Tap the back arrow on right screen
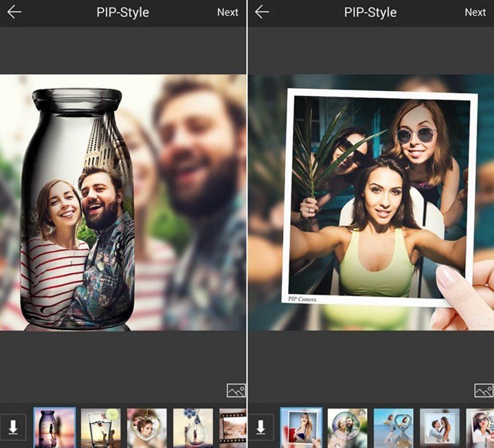The width and height of the screenshot is (494, 448). [x=262, y=12]
